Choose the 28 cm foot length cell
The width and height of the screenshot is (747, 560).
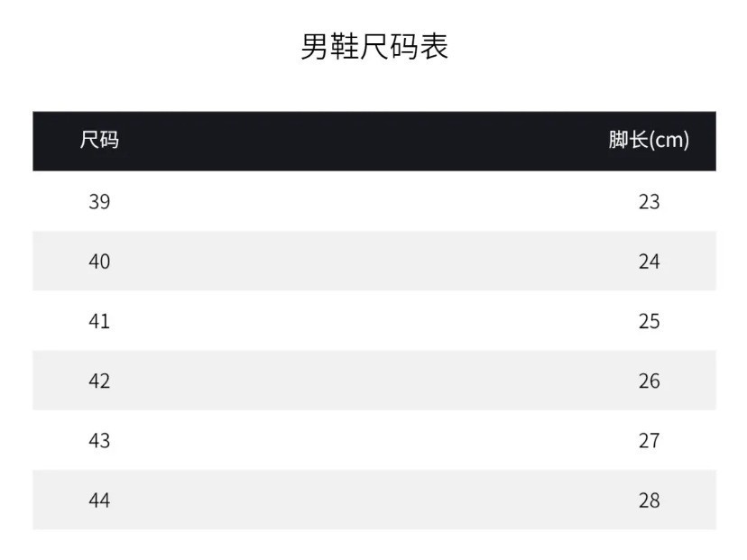pos(649,500)
